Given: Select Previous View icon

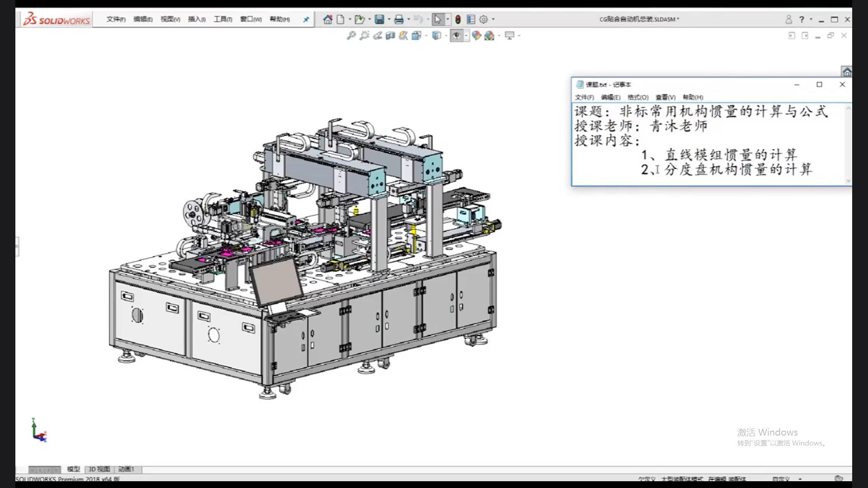Looking at the screenshot, I should click(x=377, y=36).
